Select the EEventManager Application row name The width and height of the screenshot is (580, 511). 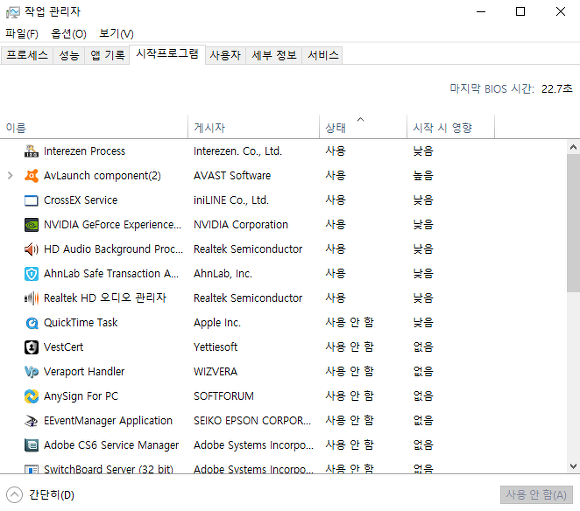pyautogui.click(x=108, y=421)
